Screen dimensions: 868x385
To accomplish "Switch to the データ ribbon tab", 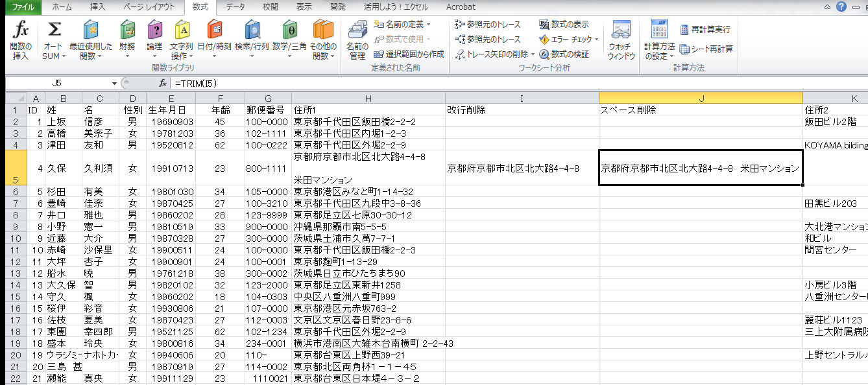I will pyautogui.click(x=235, y=7).
